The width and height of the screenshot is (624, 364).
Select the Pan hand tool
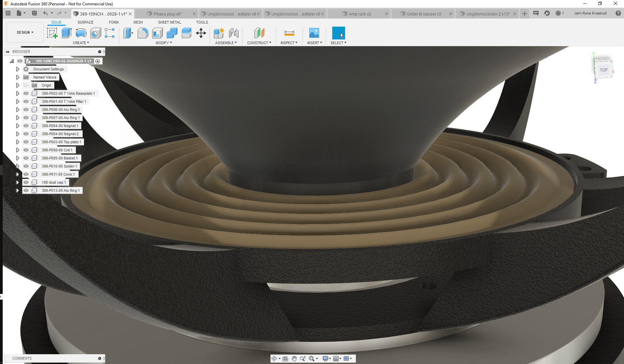tap(294, 359)
